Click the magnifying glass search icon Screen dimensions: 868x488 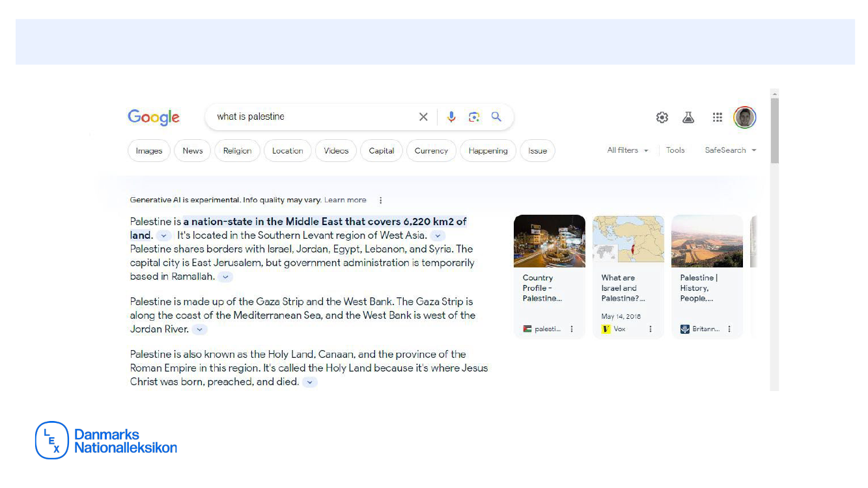[496, 116]
